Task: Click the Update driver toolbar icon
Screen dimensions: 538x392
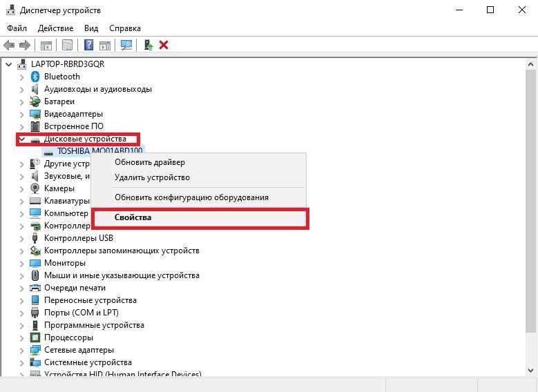Action: 148,45
